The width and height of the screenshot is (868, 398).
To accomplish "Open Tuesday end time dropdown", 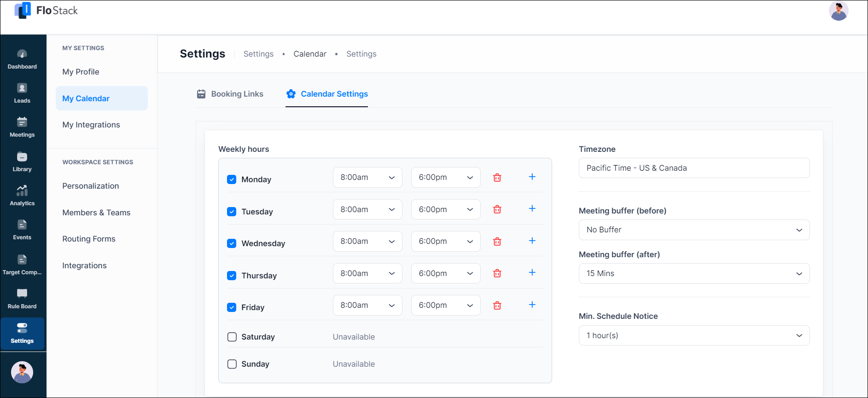I will [x=446, y=209].
